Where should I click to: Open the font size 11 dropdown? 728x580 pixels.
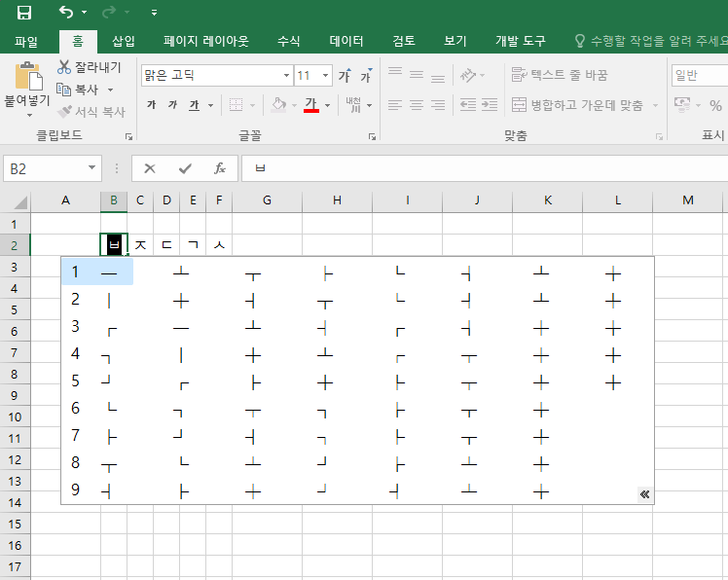tap(326, 75)
